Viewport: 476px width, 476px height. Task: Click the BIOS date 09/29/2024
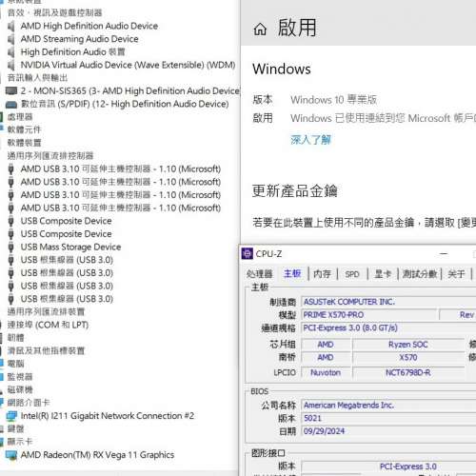(x=388, y=431)
